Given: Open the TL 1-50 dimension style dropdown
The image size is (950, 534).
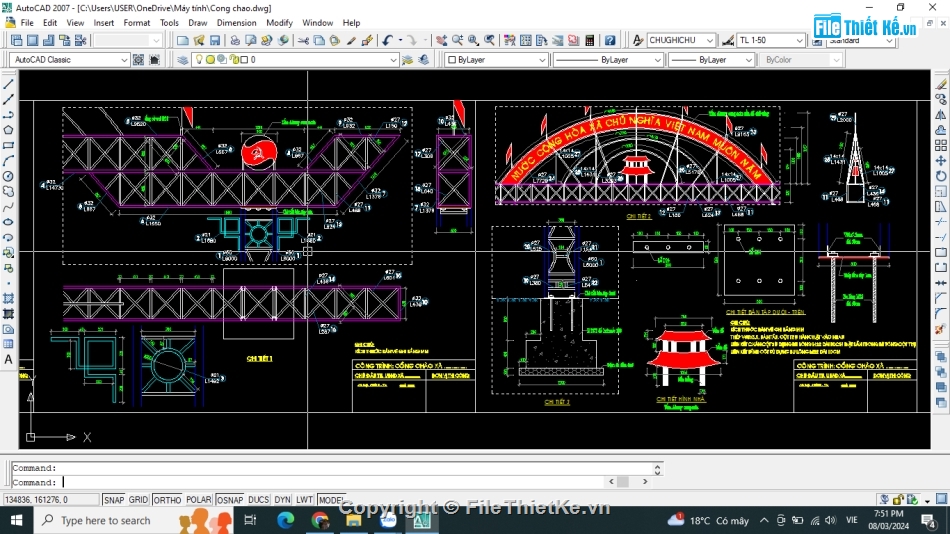Looking at the screenshot, I should pyautogui.click(x=799, y=41).
